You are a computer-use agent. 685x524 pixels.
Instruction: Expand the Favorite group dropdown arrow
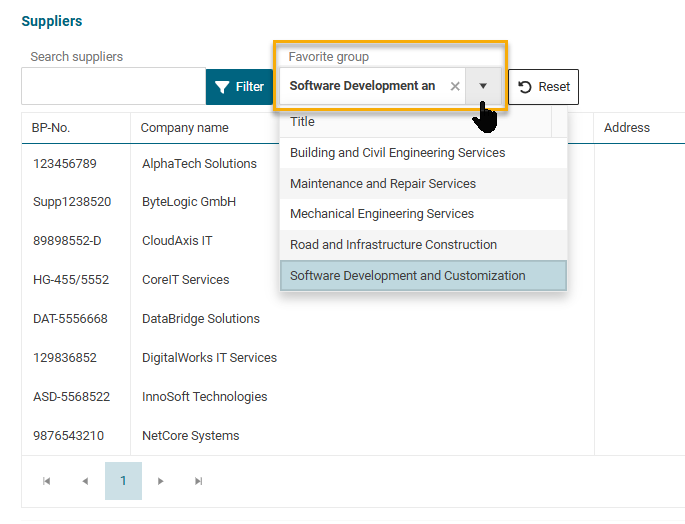click(x=483, y=87)
